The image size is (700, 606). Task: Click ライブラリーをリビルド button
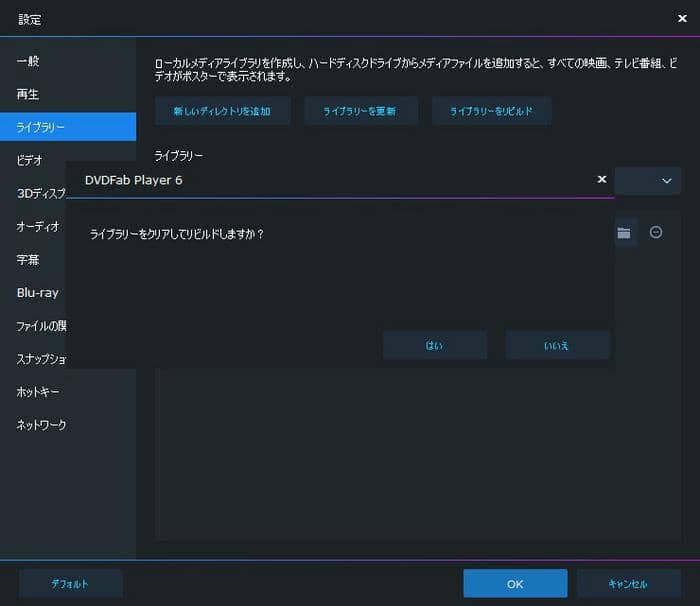click(x=491, y=111)
